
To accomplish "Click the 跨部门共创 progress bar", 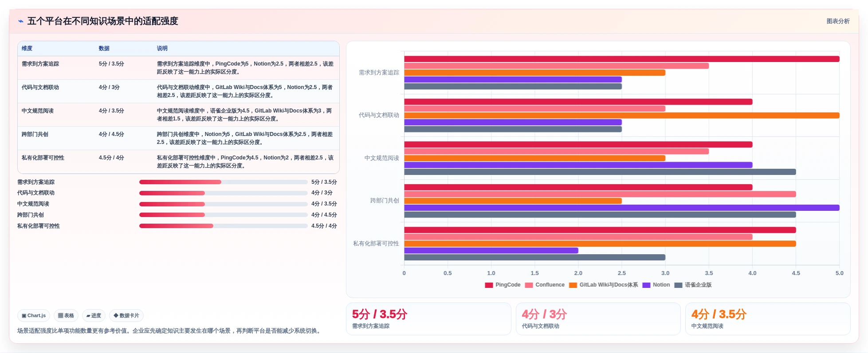I will tap(223, 215).
